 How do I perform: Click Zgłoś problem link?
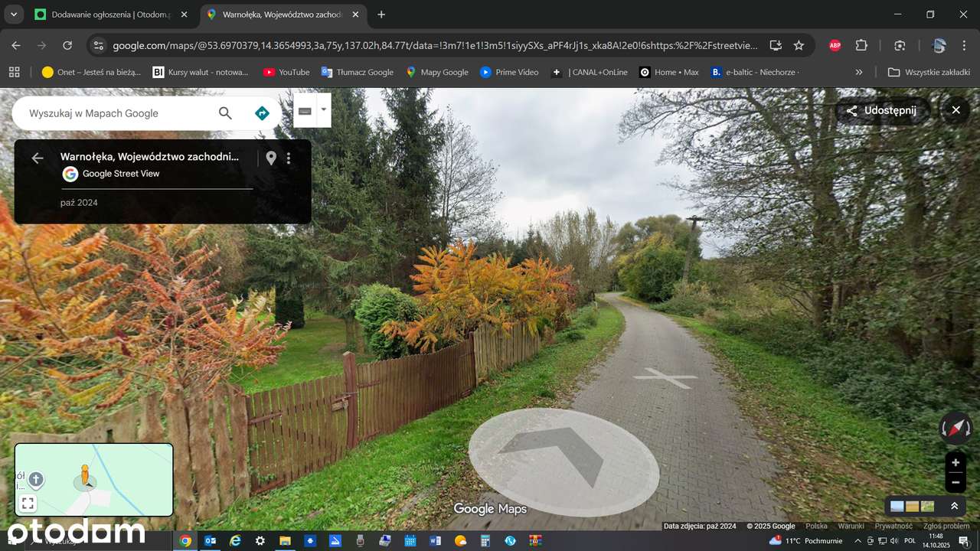pos(946,526)
